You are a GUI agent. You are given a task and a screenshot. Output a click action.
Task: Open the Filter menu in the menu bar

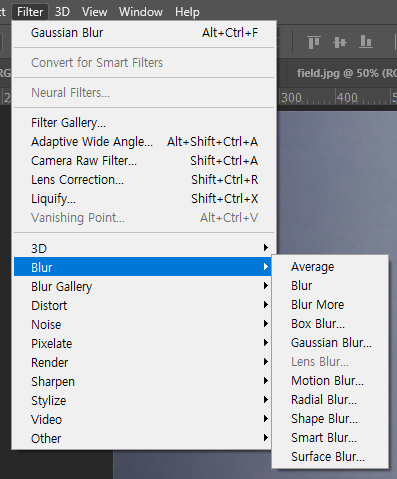[30, 12]
